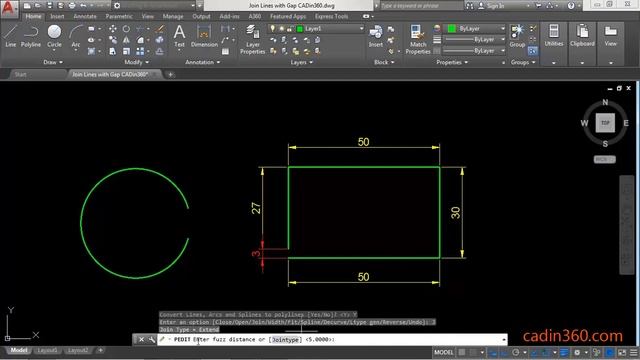Toggle layer freeze sun icon
This screenshot has width=640, height=360.
281,29
